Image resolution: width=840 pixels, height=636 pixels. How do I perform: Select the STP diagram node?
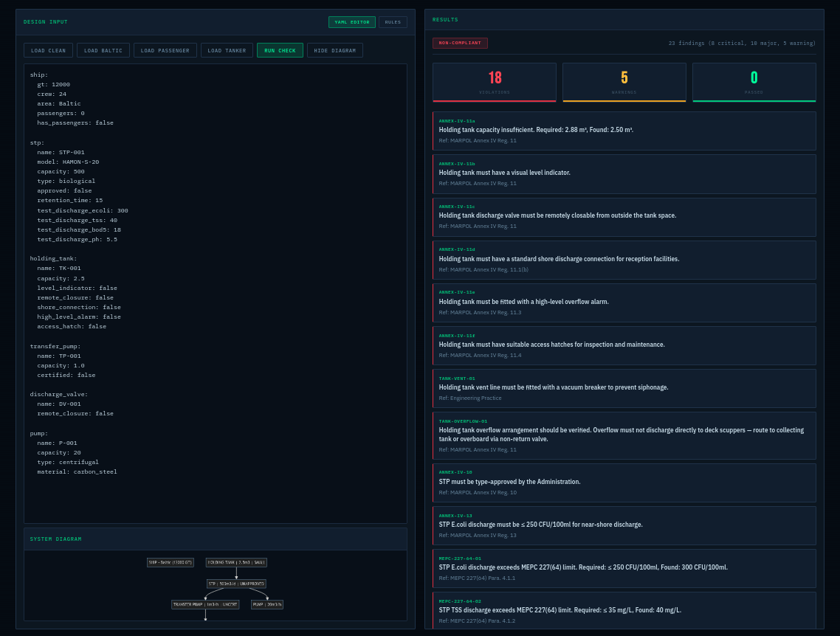pyautogui.click(x=236, y=584)
